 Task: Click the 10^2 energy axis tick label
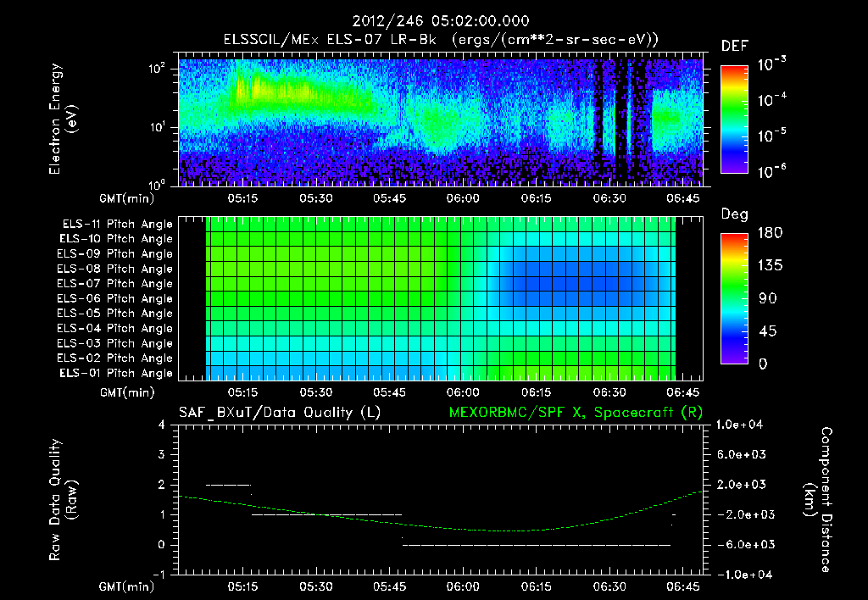[157, 69]
